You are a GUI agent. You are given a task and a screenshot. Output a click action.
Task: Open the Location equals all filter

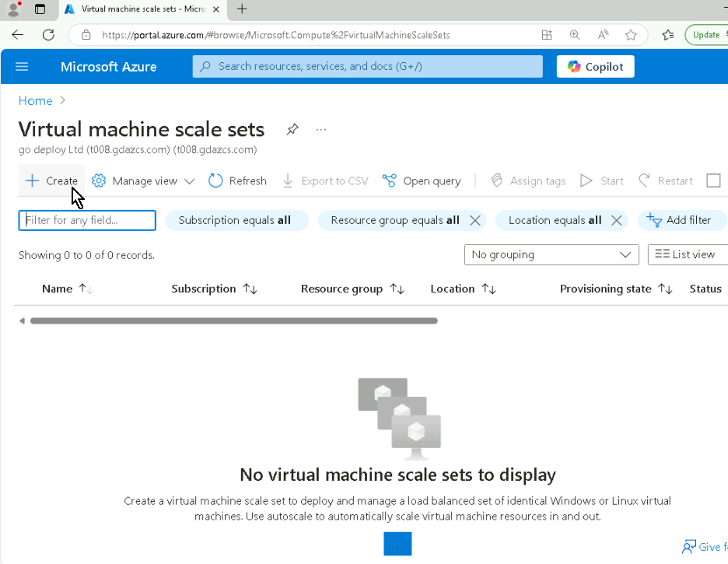click(x=555, y=220)
